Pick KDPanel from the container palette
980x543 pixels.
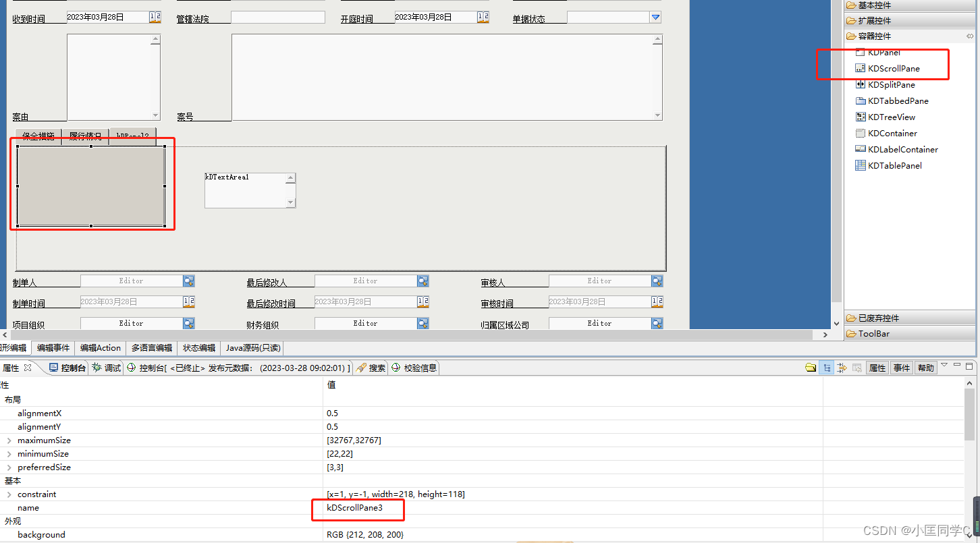(877, 52)
